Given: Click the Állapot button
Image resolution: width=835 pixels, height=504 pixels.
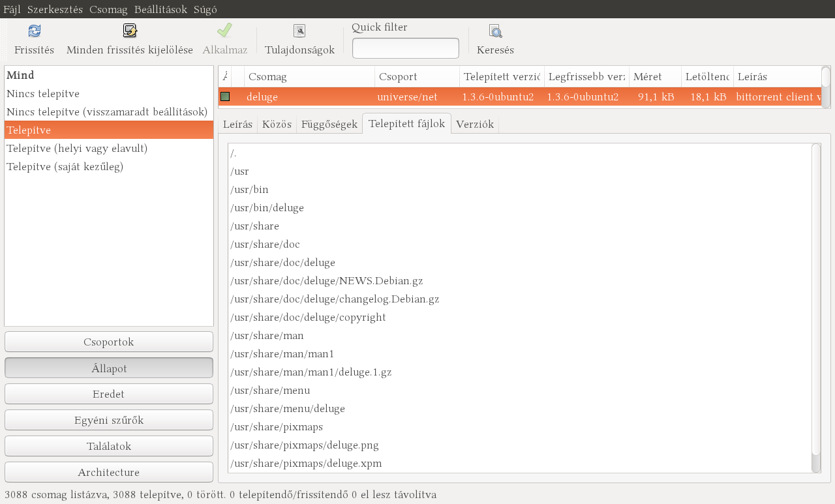Looking at the screenshot, I should (109, 368).
